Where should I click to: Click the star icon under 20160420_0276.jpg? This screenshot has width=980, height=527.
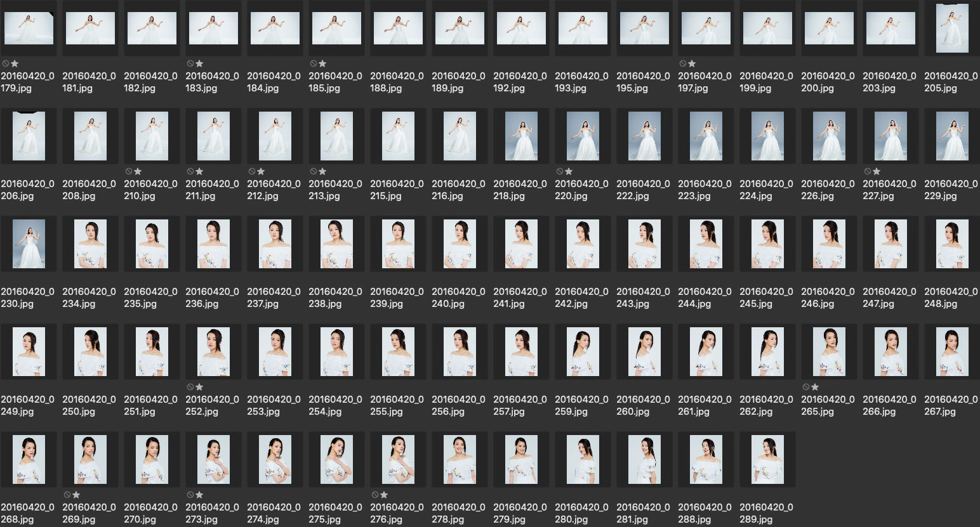384,495
